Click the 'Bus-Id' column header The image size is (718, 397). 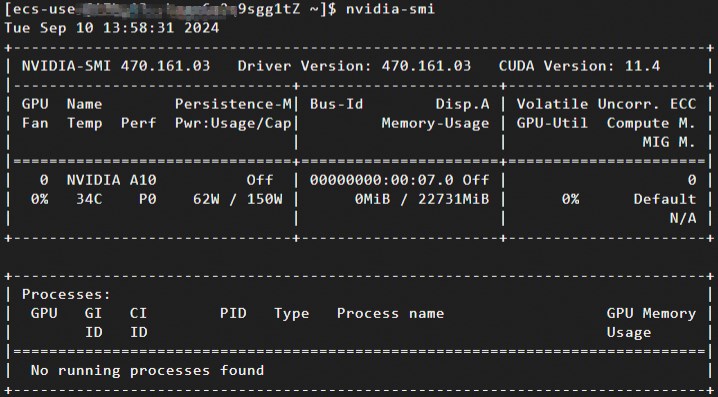click(336, 104)
